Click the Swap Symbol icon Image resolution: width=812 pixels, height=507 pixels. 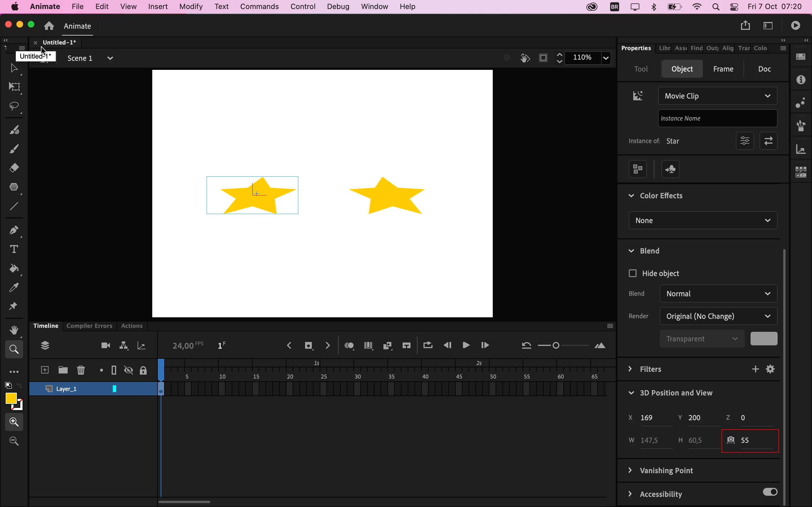coord(769,141)
